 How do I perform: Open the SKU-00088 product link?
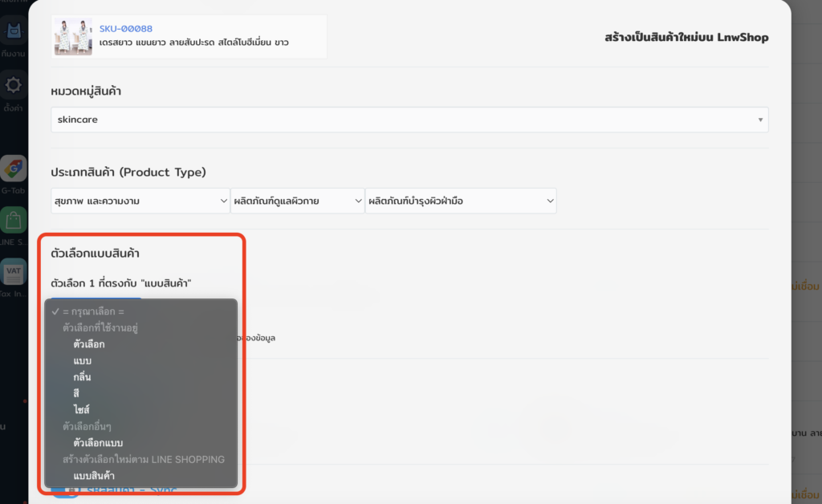[125, 28]
